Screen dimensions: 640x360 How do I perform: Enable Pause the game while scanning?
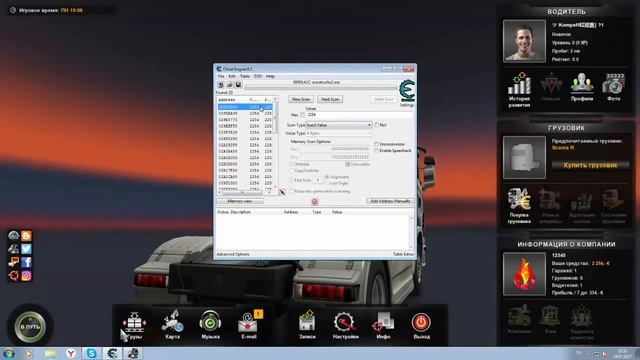point(291,191)
